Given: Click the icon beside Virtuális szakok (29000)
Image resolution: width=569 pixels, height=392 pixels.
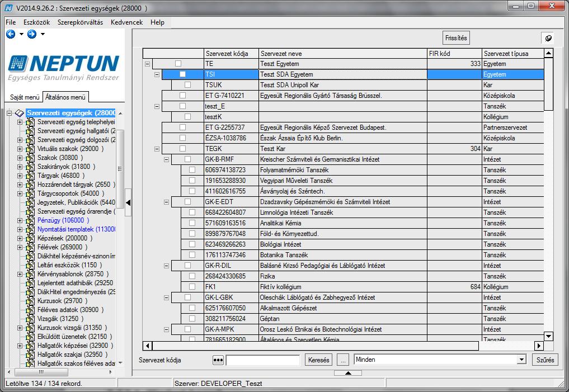Looking at the screenshot, I should pyautogui.click(x=30, y=149).
